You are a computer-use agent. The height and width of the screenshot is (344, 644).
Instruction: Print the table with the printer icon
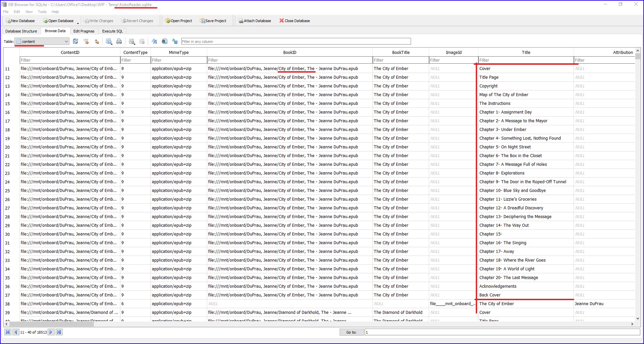coord(119,41)
